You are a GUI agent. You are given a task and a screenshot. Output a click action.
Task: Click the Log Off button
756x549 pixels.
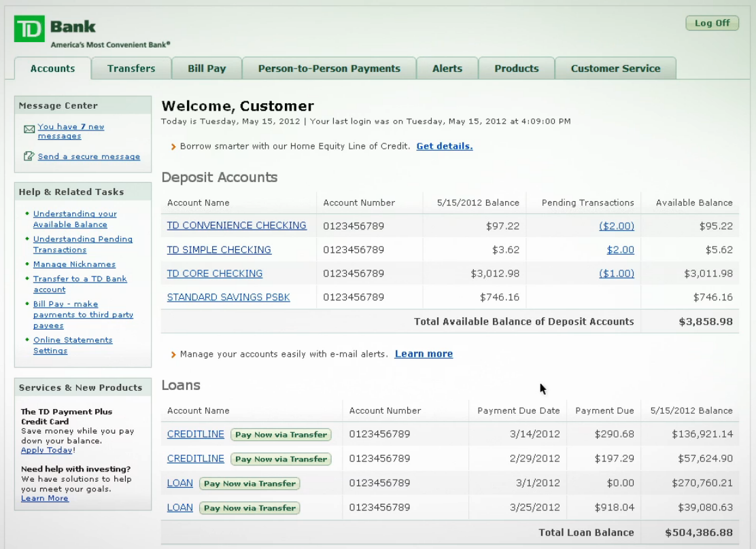point(712,23)
